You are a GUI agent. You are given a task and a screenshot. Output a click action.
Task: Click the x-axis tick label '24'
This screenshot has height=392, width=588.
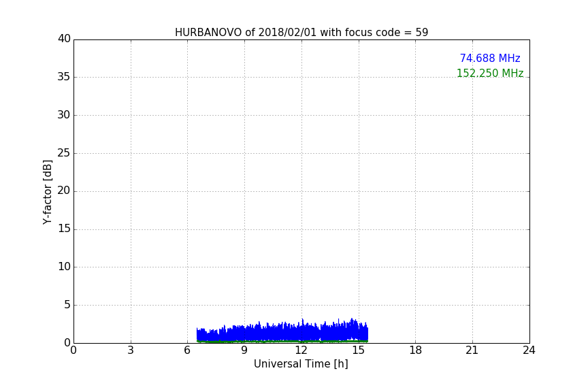click(529, 350)
